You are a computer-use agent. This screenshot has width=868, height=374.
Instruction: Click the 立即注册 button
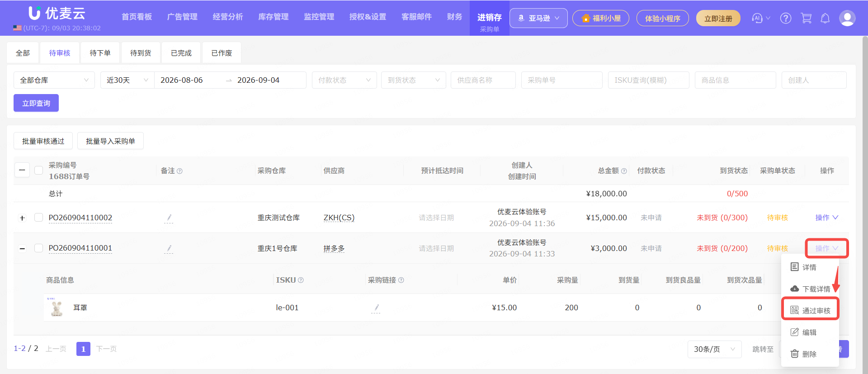click(718, 19)
